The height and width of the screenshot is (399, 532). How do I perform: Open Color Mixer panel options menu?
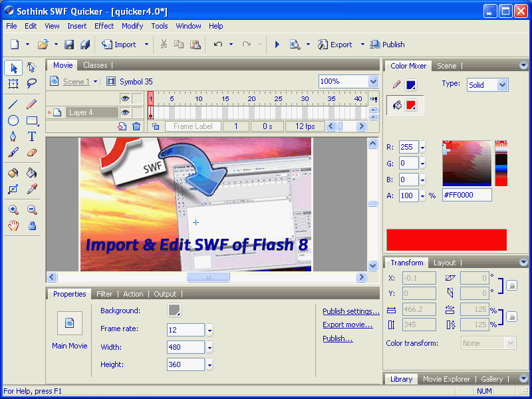click(x=523, y=65)
